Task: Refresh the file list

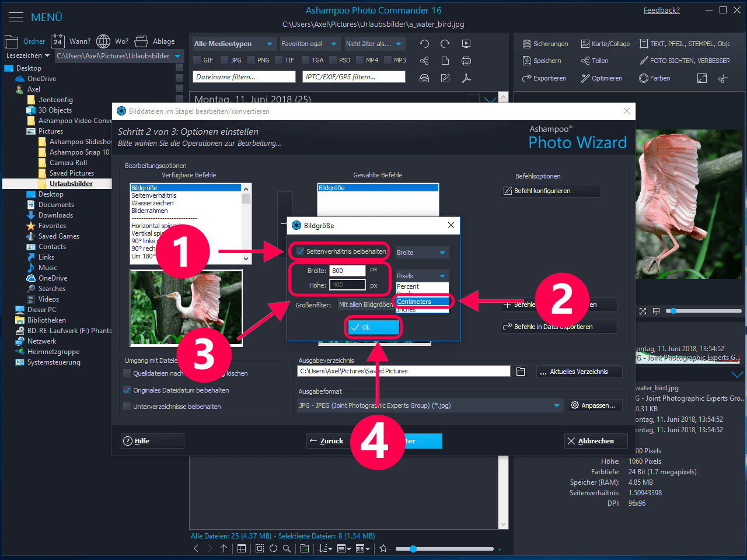Action: click(273, 548)
